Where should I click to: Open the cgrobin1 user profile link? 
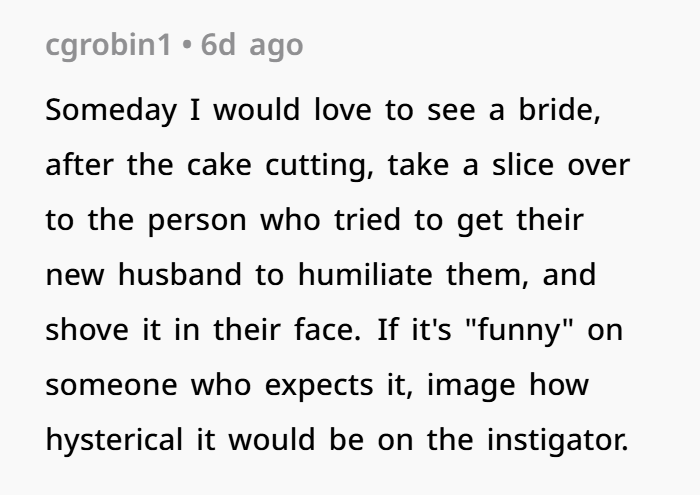click(x=108, y=46)
